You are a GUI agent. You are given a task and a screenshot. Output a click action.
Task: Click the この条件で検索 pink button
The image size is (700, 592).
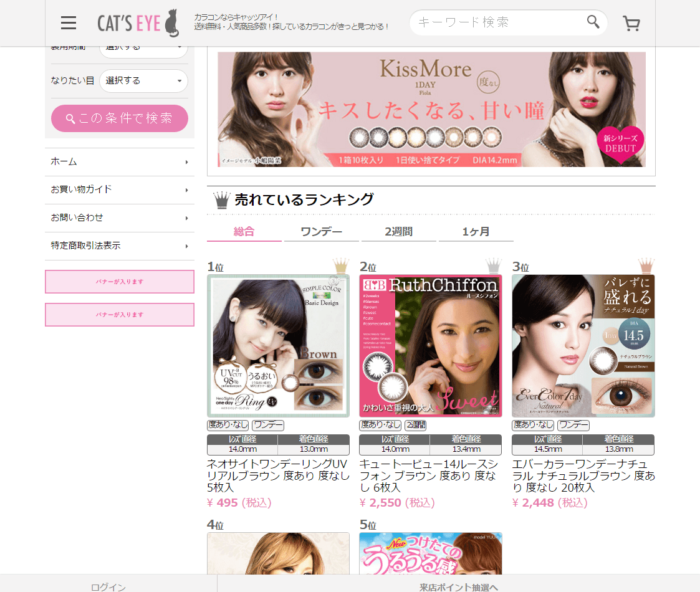pyautogui.click(x=120, y=118)
